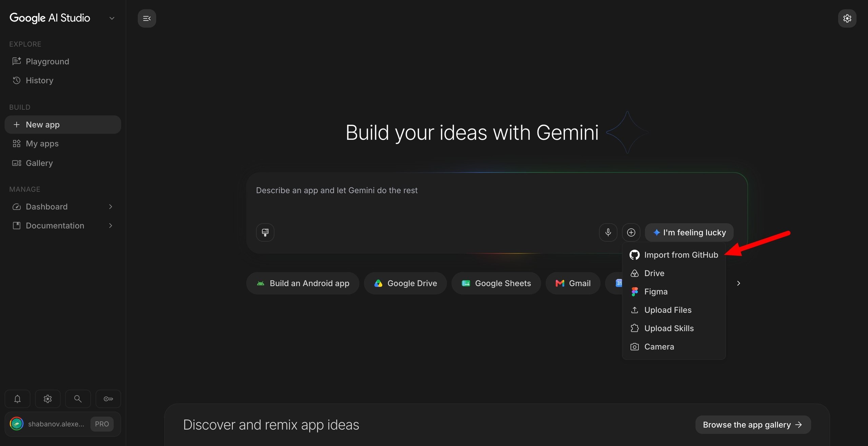Click the Google Drive chip logo
This screenshot has height=446, width=868.
[378, 283]
